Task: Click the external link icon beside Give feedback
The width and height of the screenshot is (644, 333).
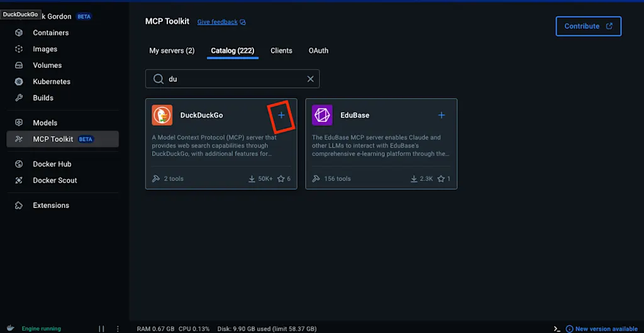Action: click(243, 22)
